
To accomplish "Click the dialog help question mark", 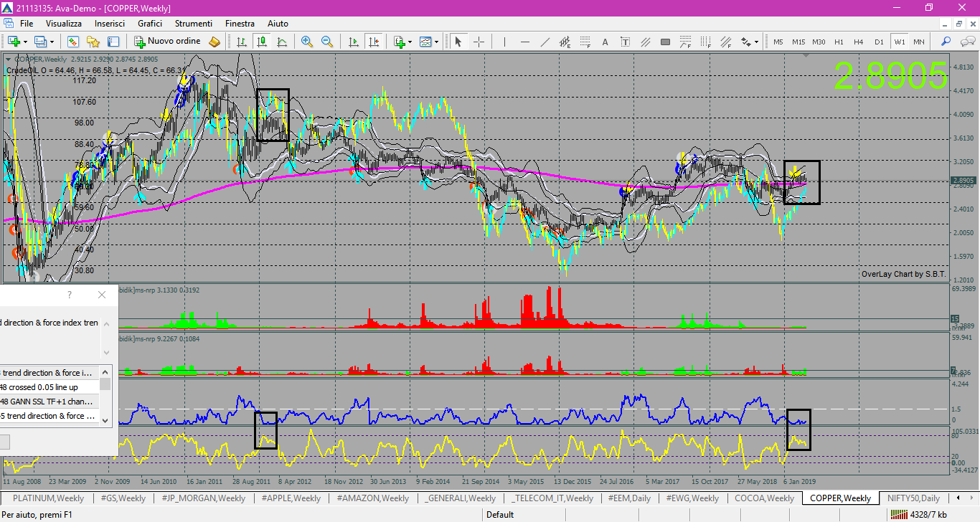I will coord(70,295).
